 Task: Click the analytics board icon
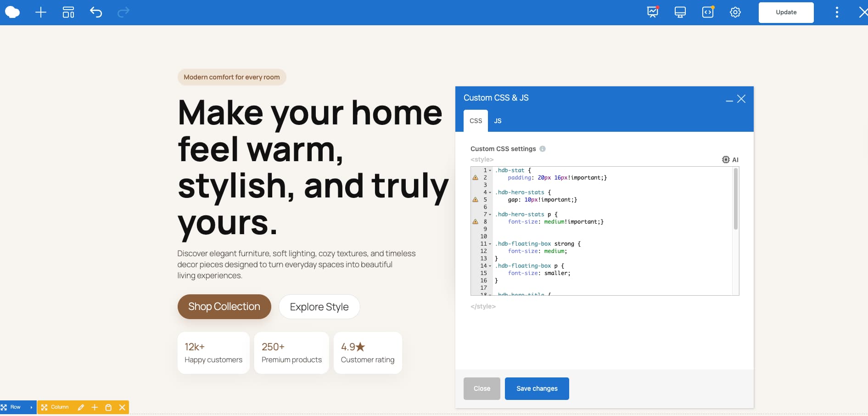pyautogui.click(x=652, y=12)
